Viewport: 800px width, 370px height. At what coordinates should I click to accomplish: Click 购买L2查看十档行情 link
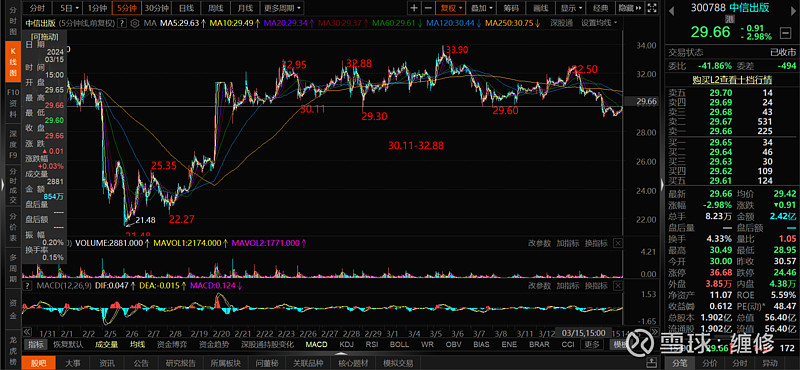(732, 80)
